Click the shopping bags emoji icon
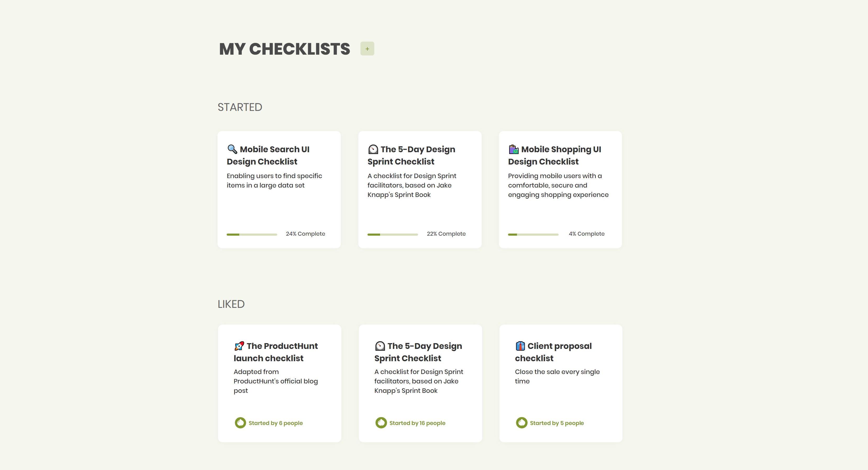 click(x=513, y=149)
